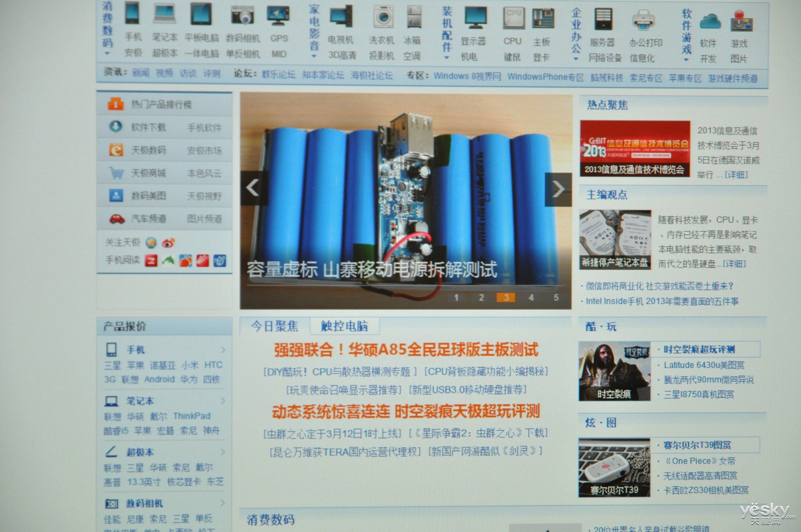Viewport: 801px width, 532px height.
Task: Click the 时空裂痕 game thumbnail
Action: click(x=614, y=371)
